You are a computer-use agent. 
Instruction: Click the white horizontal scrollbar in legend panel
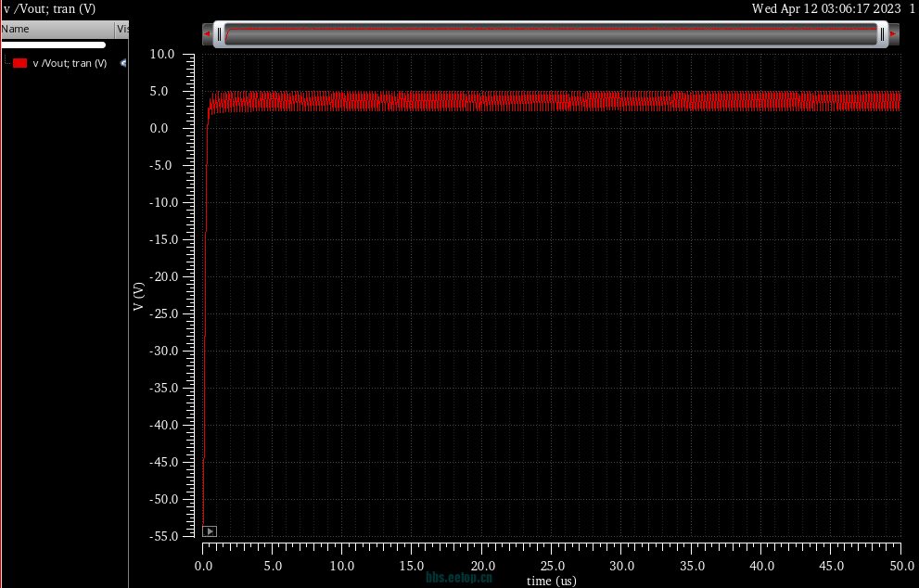[x=54, y=45]
